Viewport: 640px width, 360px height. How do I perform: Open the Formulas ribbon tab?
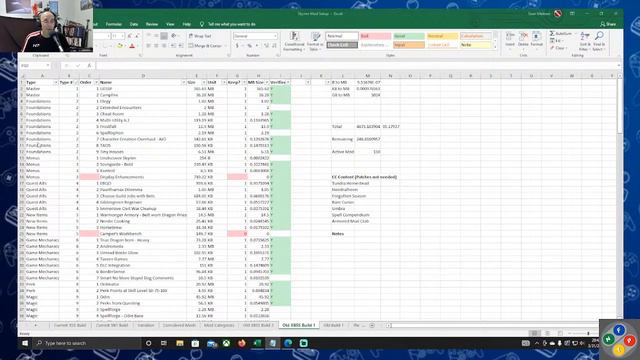click(114, 24)
